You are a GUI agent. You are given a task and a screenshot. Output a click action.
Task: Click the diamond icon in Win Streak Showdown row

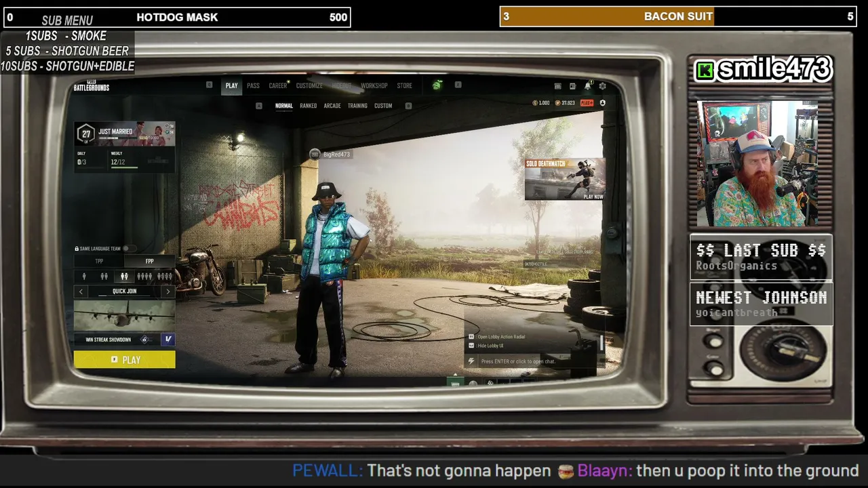(x=144, y=340)
